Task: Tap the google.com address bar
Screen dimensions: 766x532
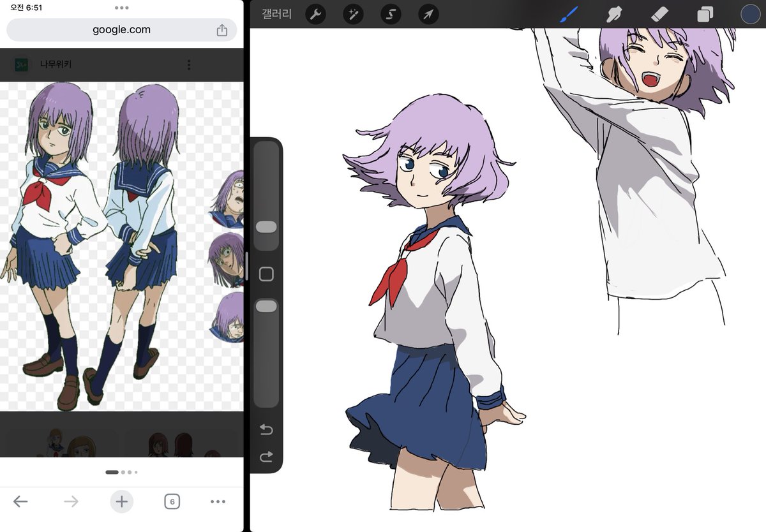Action: (x=121, y=29)
